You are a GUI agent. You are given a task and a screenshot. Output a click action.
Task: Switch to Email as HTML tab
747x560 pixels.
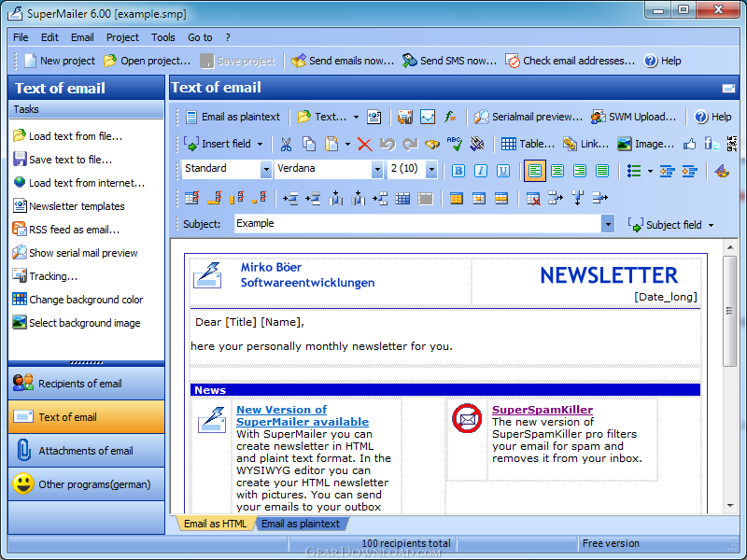[216, 524]
